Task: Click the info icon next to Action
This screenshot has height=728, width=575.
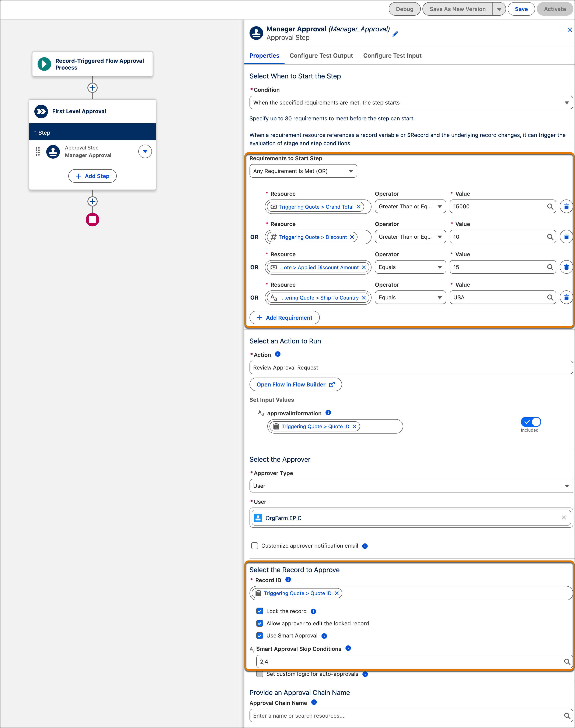Action: click(x=278, y=354)
